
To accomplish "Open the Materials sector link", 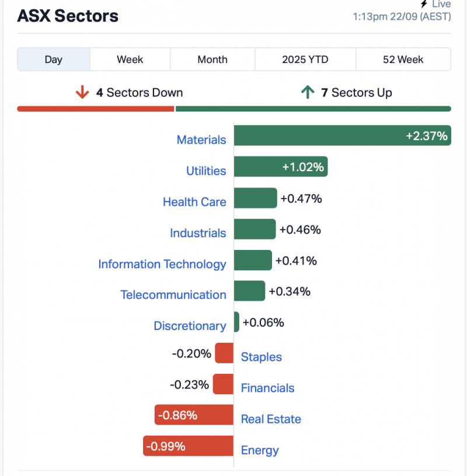I will tap(201, 140).
